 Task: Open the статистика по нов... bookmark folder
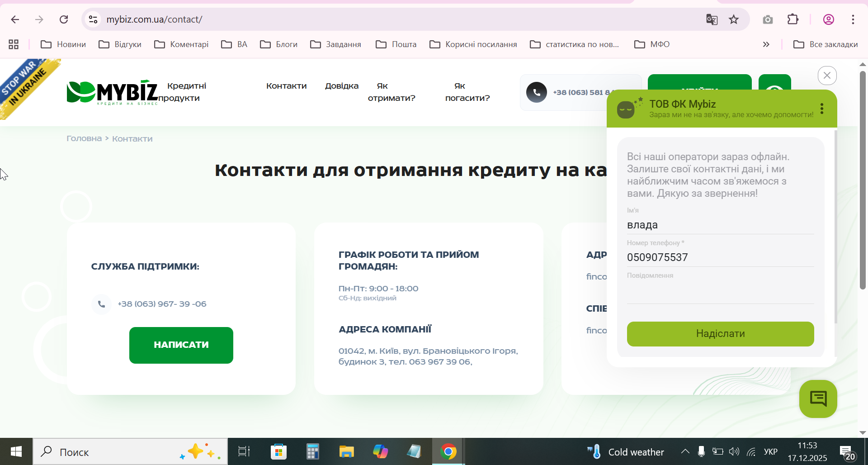575,44
